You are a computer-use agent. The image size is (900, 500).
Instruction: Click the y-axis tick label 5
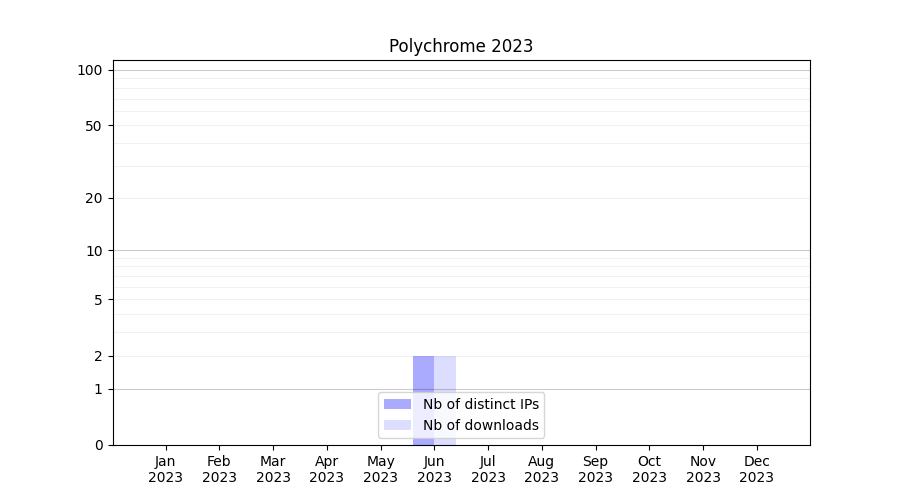[x=98, y=300]
